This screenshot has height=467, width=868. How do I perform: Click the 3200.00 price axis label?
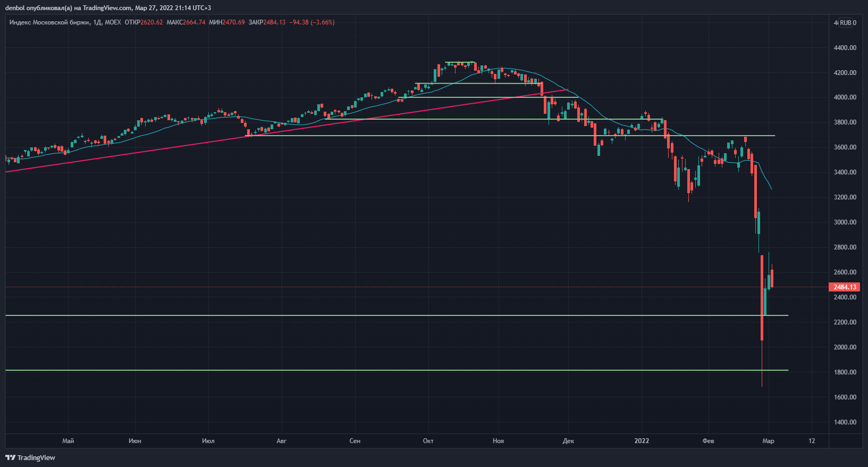click(845, 197)
